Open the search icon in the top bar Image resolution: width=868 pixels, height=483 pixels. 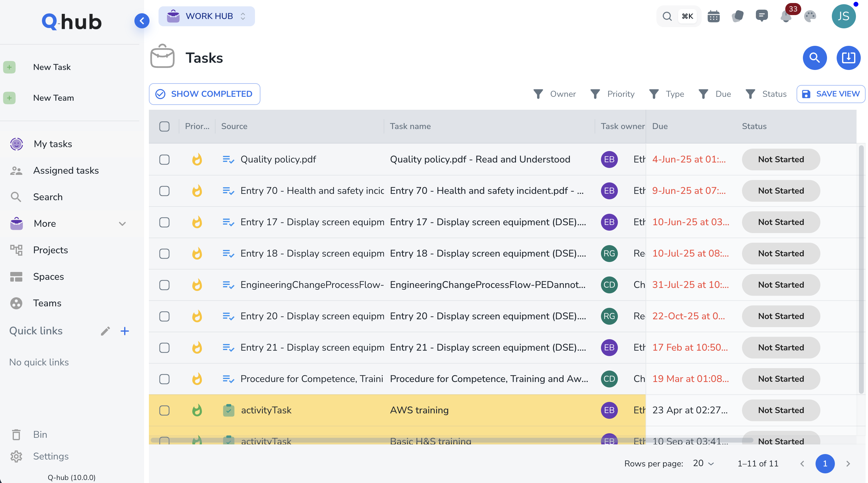(667, 16)
